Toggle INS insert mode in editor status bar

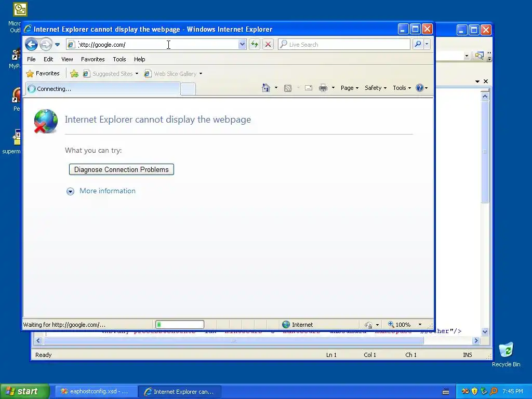point(467,355)
